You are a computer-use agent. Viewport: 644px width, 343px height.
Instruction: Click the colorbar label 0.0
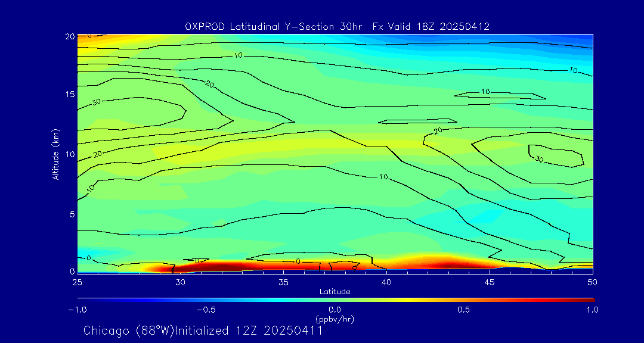335,310
